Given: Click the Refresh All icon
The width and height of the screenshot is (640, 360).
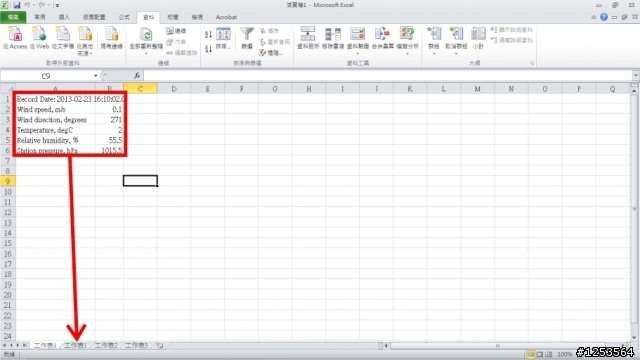Looking at the screenshot, I should (x=146, y=35).
